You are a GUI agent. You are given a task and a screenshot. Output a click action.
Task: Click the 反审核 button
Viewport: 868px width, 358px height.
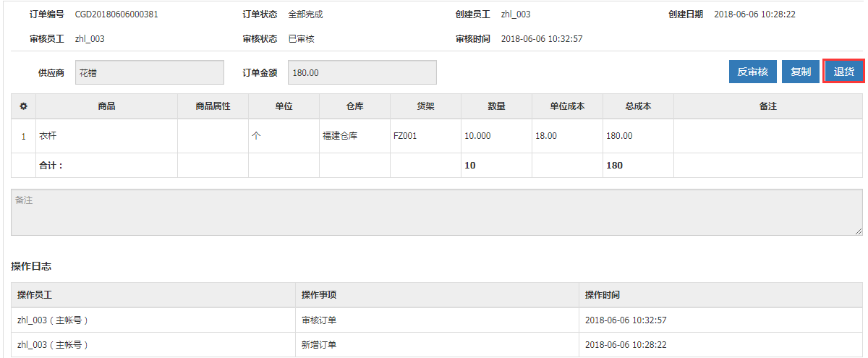pos(752,72)
